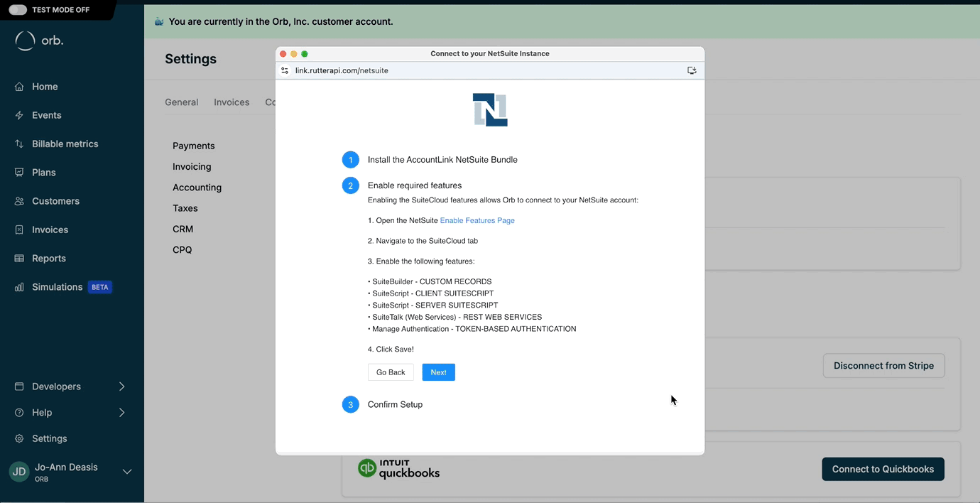Expand the Help submenu chevron
This screenshot has height=503, width=980.
[x=121, y=413]
